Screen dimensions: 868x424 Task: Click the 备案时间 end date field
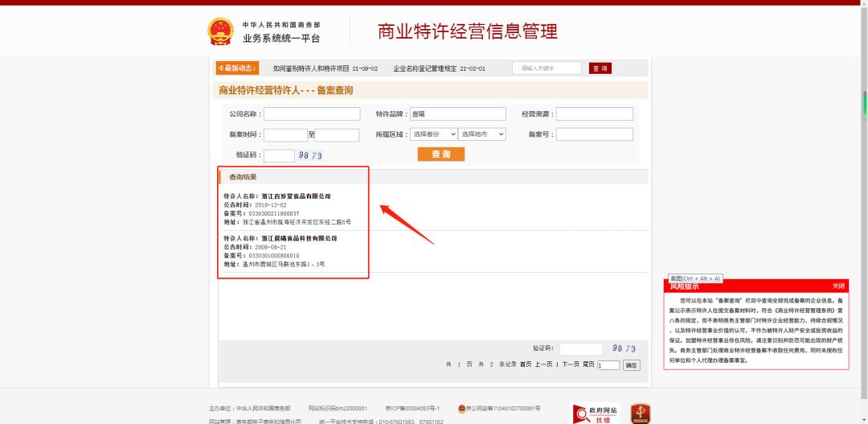tap(337, 134)
